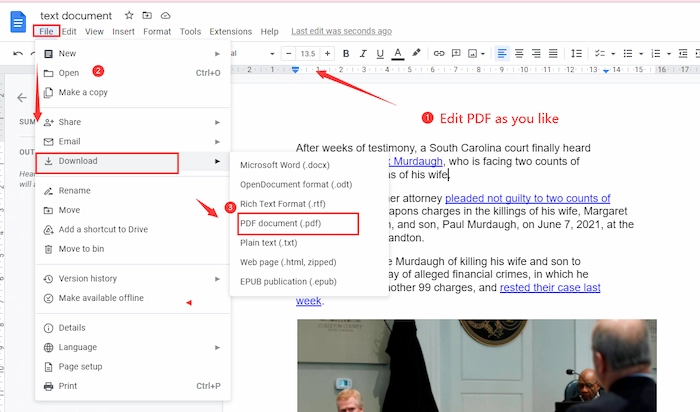The width and height of the screenshot is (700, 412).
Task: Expand the New submenu
Action: point(133,54)
